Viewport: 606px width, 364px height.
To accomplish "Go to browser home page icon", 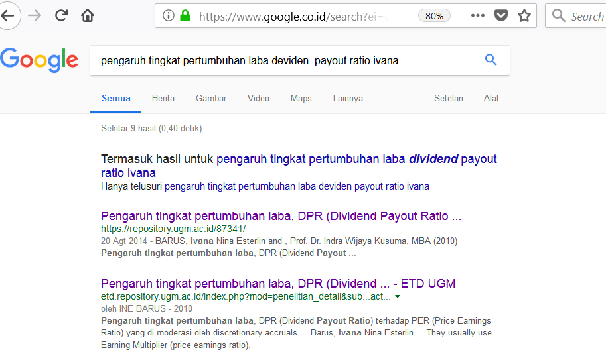I will click(x=88, y=15).
